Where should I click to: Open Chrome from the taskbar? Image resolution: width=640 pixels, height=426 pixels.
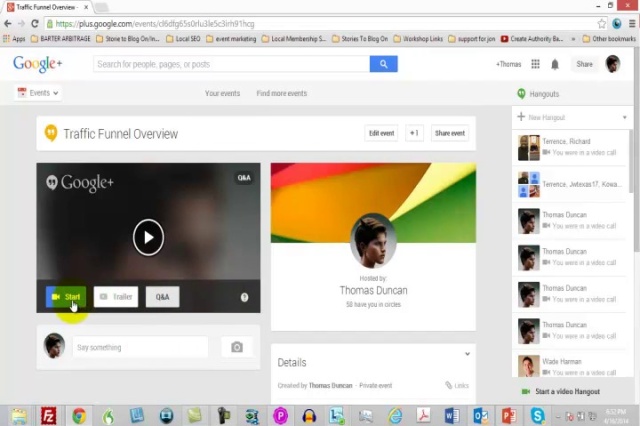(x=79, y=416)
